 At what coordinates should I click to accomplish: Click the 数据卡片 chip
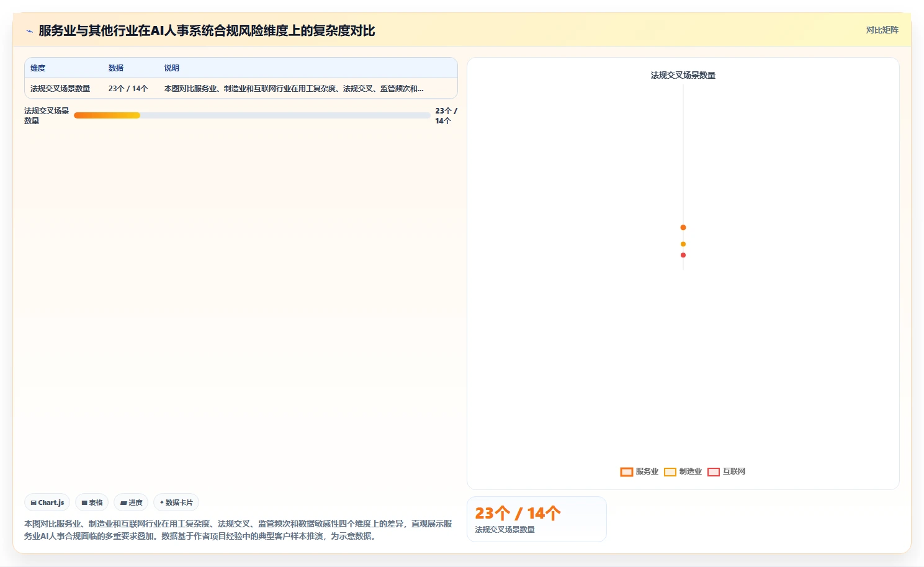pos(176,502)
